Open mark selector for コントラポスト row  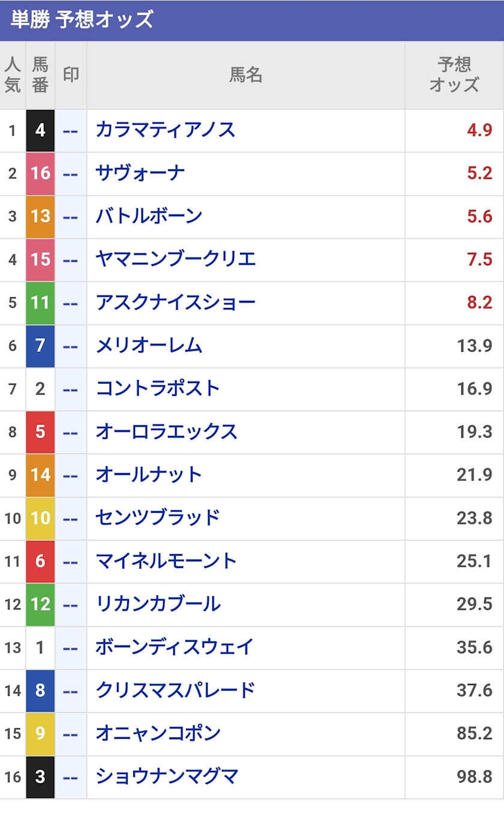[x=71, y=390]
